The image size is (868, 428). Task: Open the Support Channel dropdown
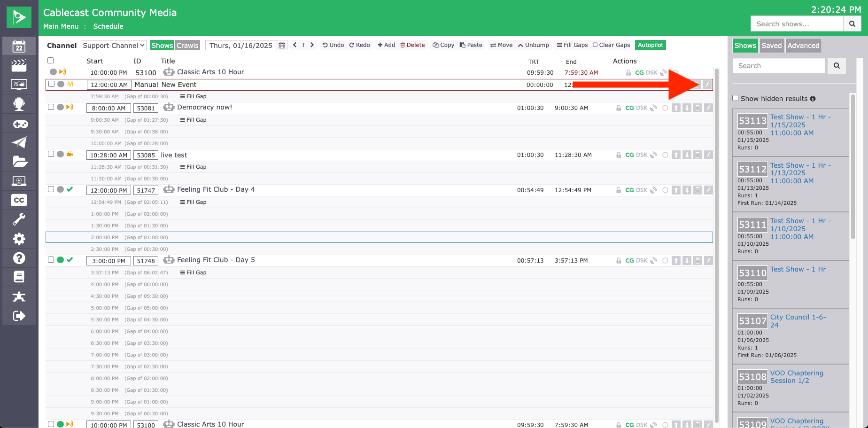coord(114,45)
